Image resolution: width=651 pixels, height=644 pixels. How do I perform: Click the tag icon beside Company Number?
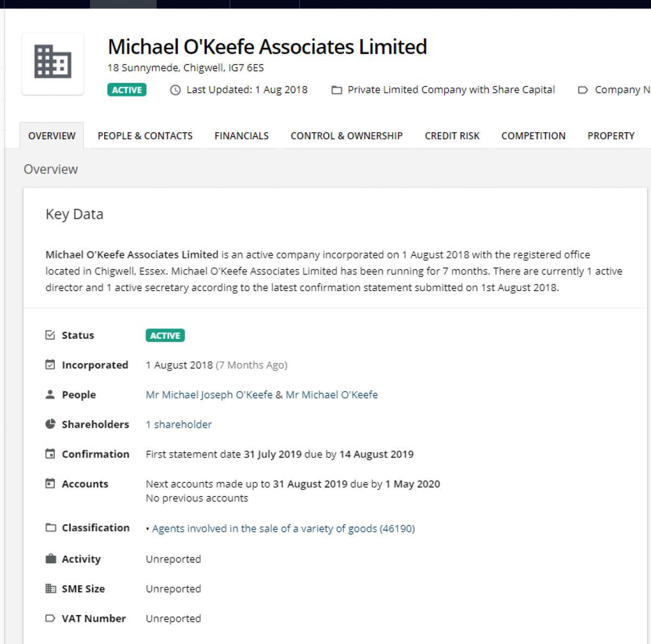583,90
